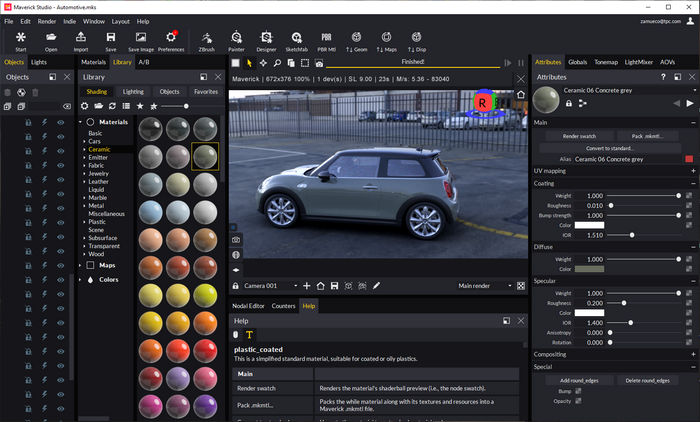Click the Save Image icon
700x422 pixels.
(140, 38)
